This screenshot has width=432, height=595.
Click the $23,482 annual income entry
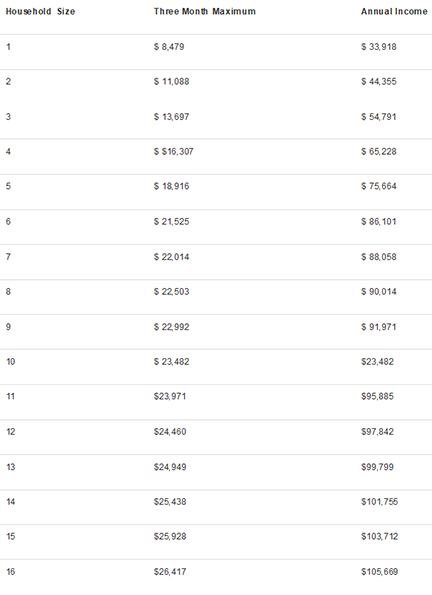[x=377, y=361]
